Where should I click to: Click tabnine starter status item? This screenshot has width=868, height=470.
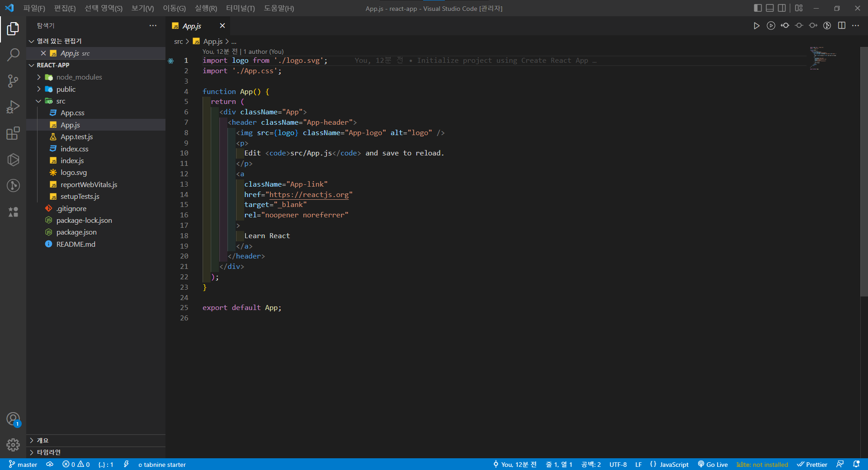162,465
